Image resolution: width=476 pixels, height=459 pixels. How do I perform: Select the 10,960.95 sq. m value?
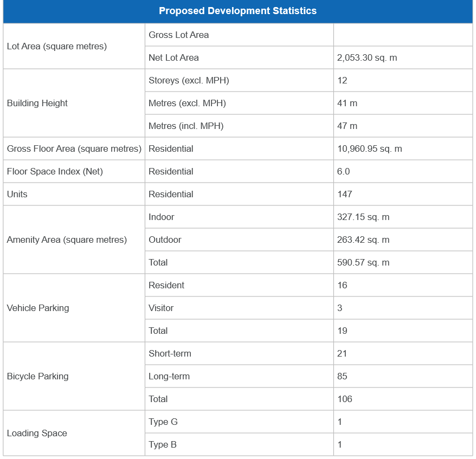(x=369, y=149)
